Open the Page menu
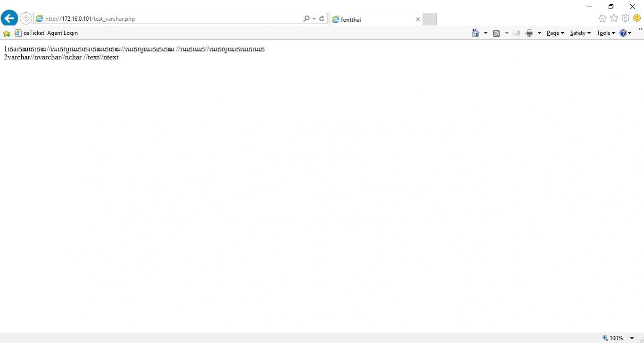Viewport: 644px width, 343px height. 555,33
